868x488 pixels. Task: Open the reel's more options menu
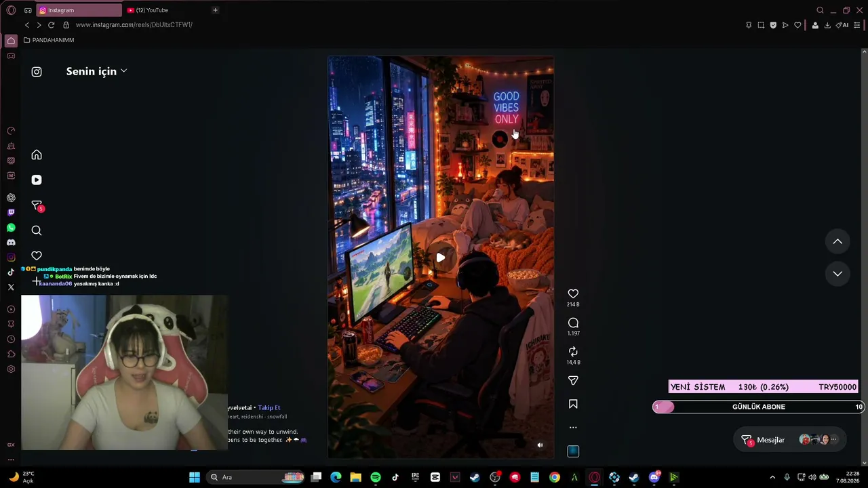(x=573, y=428)
